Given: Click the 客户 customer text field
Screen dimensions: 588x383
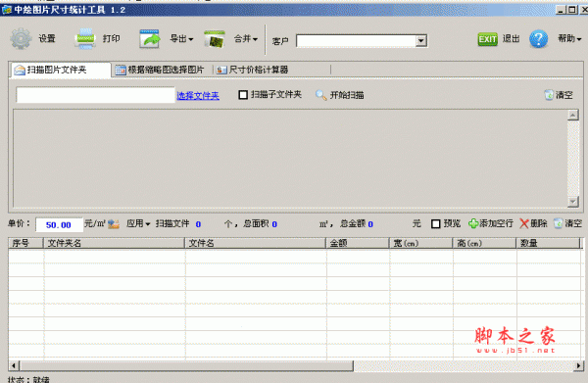Looking at the screenshot, I should 356,40.
